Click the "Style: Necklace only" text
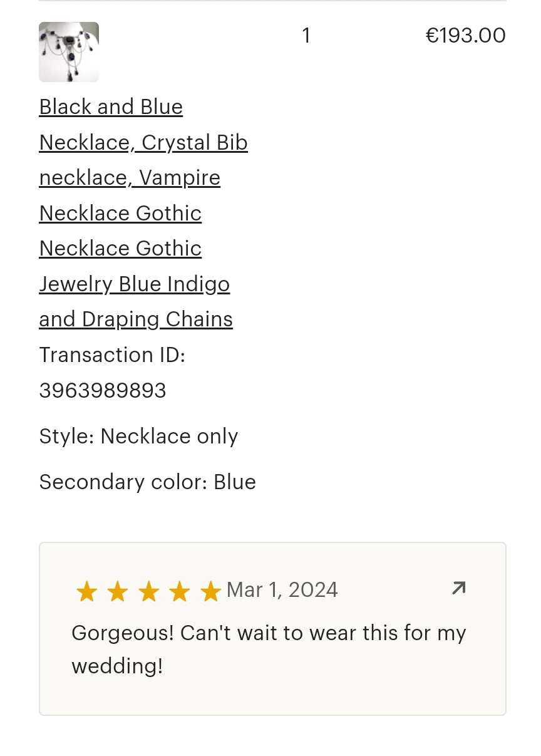 pyautogui.click(x=138, y=437)
